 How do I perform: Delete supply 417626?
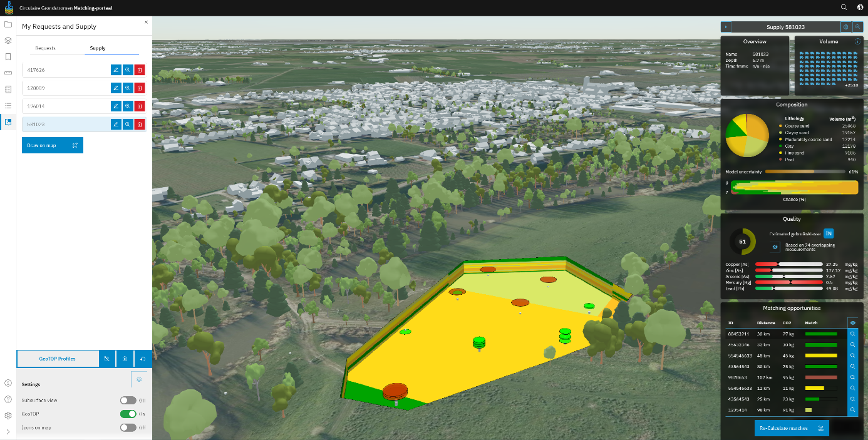(140, 70)
